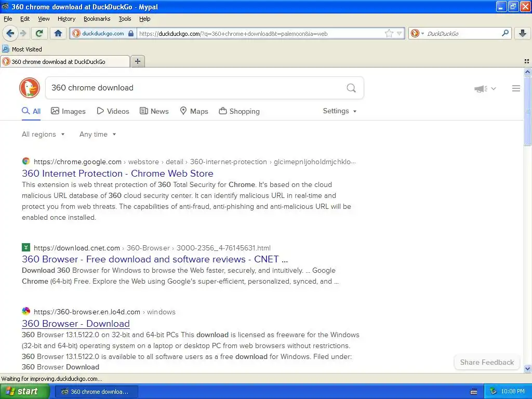Image resolution: width=532 pixels, height=399 pixels.
Task: Open the Tools menu
Action: [125, 19]
